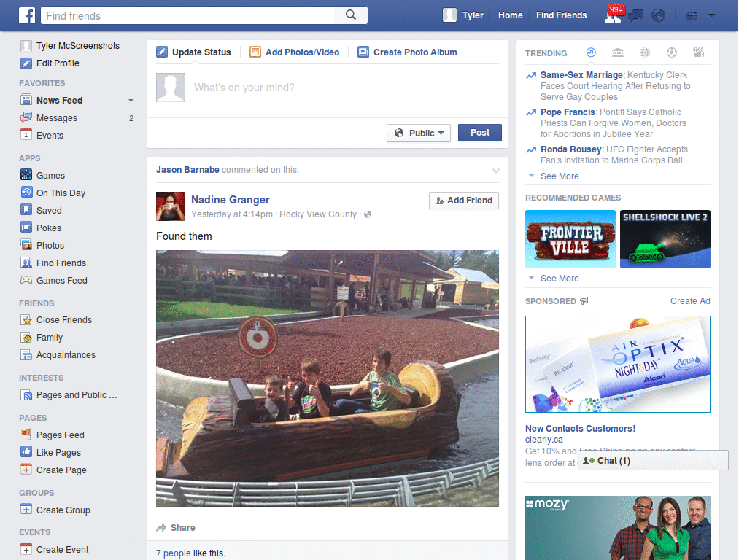Open the privacy shortcuts lock icon
This screenshot has height=560, width=747.
tap(692, 16)
